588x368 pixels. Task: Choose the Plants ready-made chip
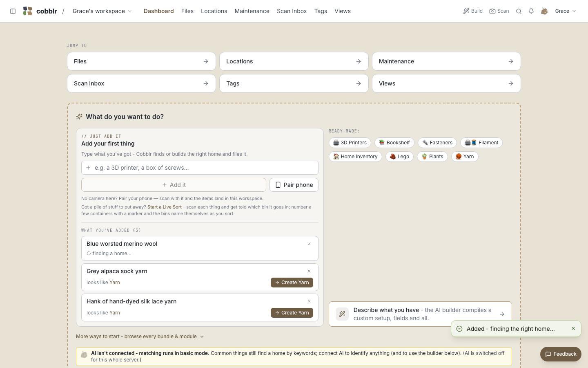coord(432,157)
